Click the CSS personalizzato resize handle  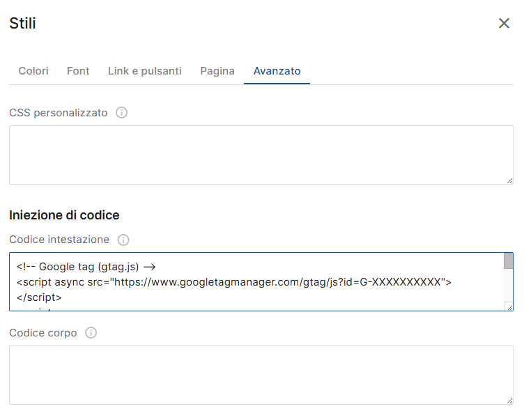509,181
